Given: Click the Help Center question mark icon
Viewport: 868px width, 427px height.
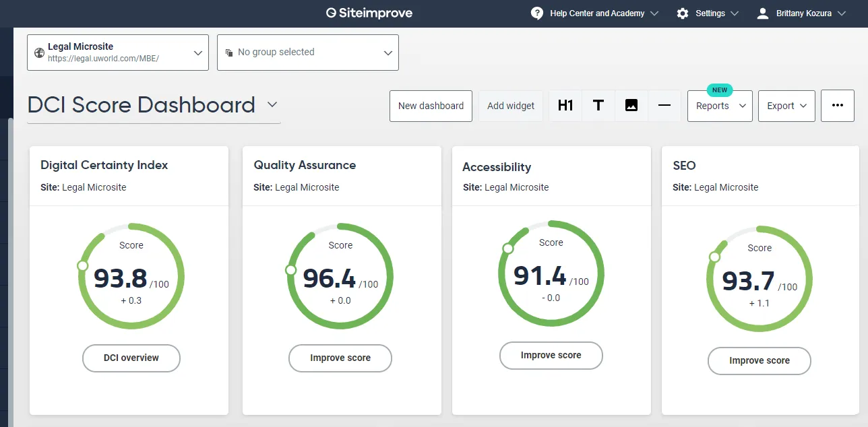Looking at the screenshot, I should (x=537, y=13).
